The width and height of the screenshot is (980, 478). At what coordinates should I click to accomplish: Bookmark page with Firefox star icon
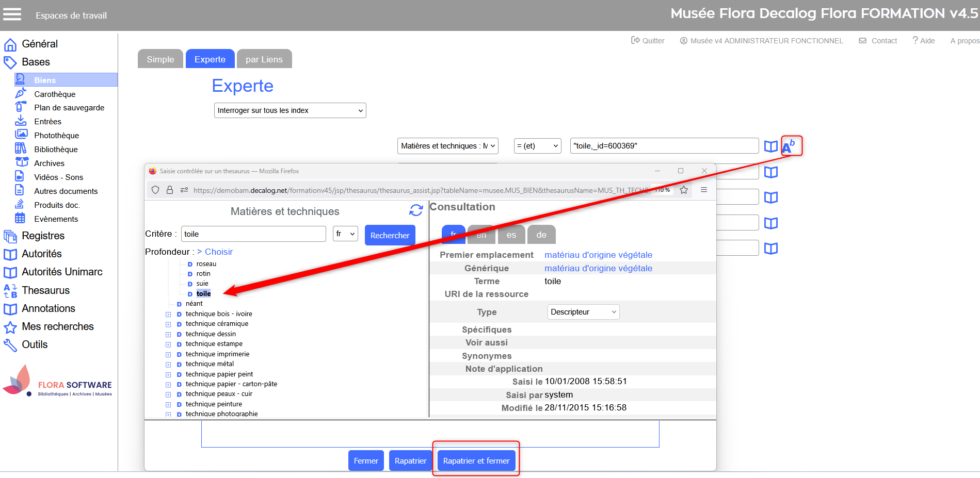(x=684, y=190)
